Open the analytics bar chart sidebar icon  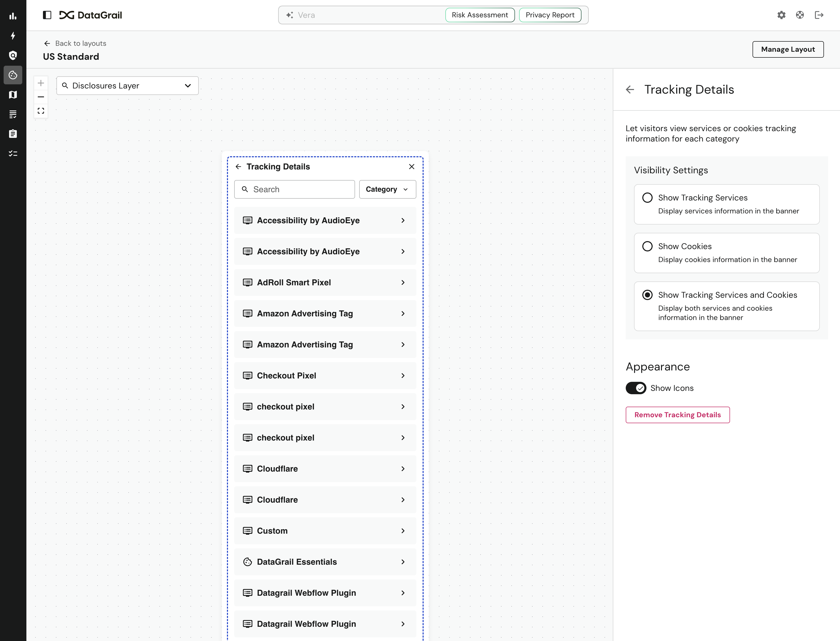13,16
